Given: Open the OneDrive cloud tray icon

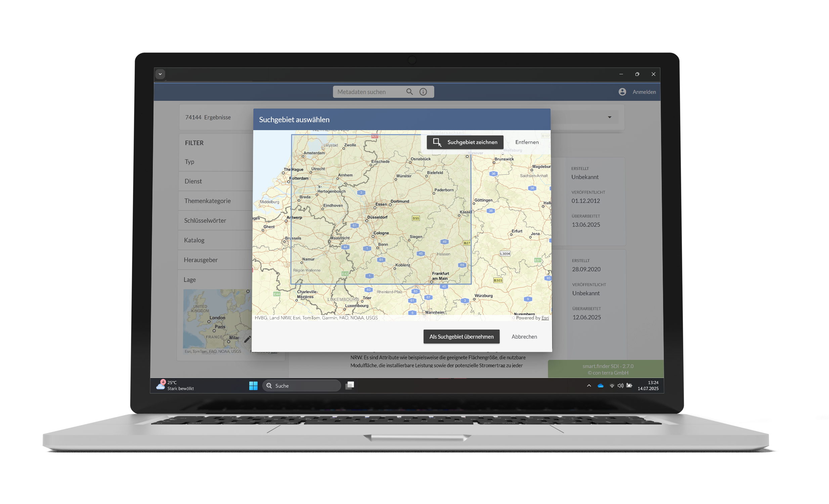Looking at the screenshot, I should pyautogui.click(x=600, y=386).
